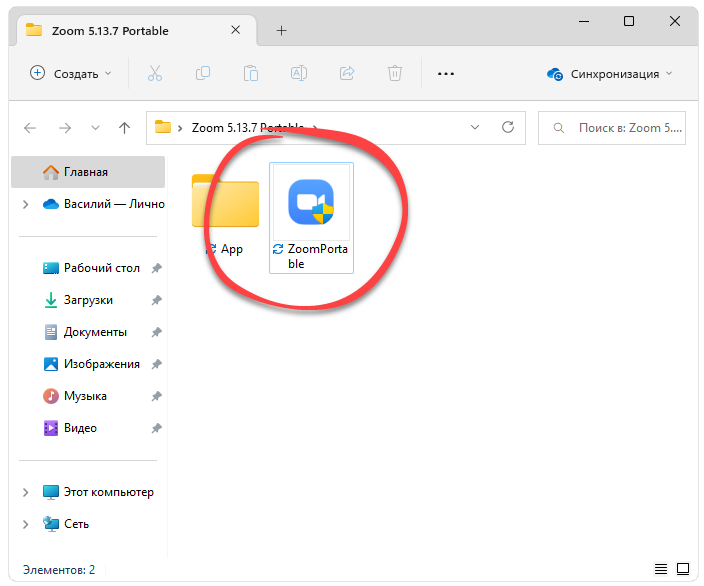The image size is (704, 586).
Task: Click the pin icon next to Изображения
Action: point(156,364)
